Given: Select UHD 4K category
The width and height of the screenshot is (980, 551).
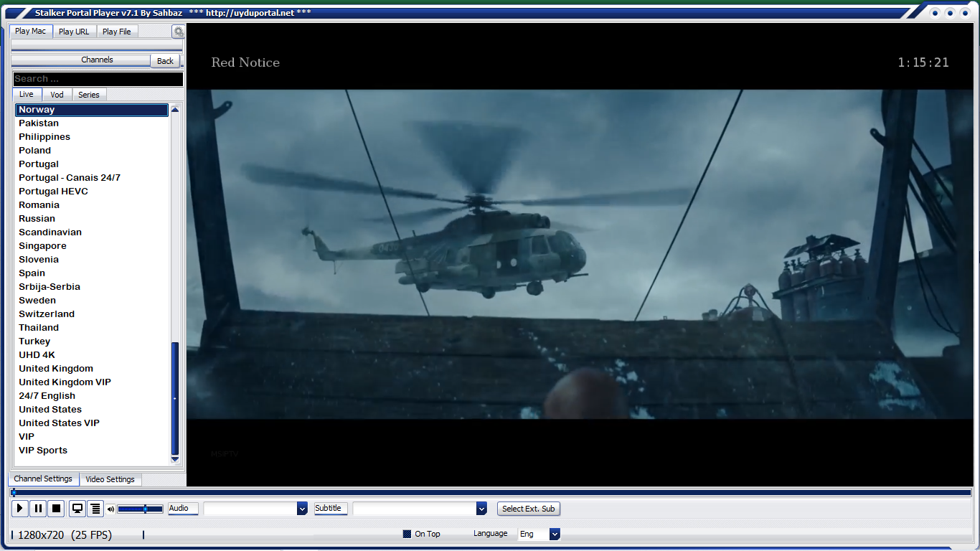Looking at the screenshot, I should 92,355.
